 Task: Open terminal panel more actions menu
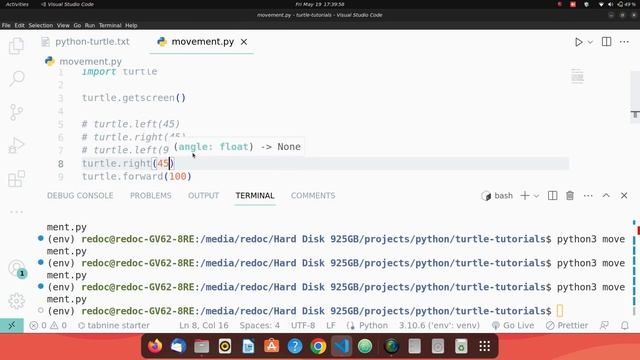(588, 196)
